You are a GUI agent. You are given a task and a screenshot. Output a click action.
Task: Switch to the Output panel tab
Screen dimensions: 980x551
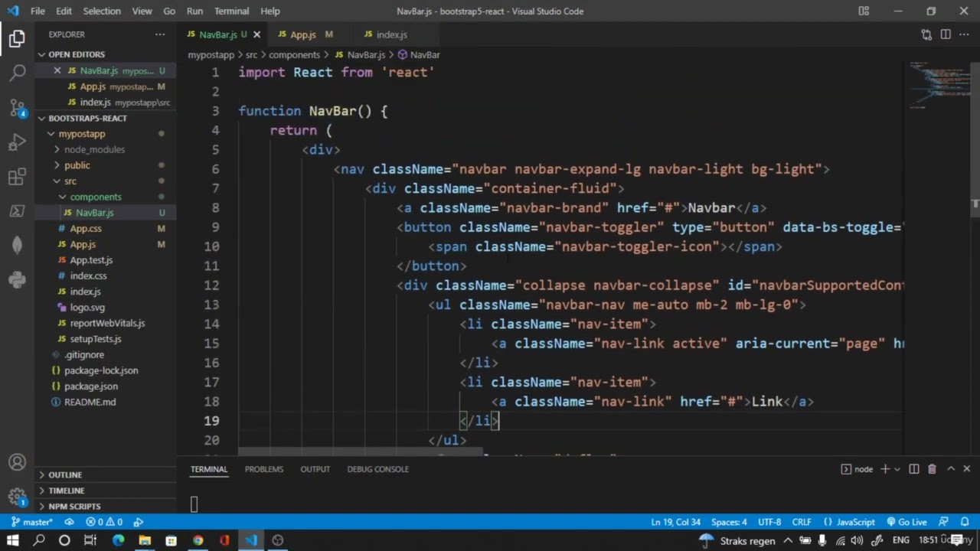315,469
